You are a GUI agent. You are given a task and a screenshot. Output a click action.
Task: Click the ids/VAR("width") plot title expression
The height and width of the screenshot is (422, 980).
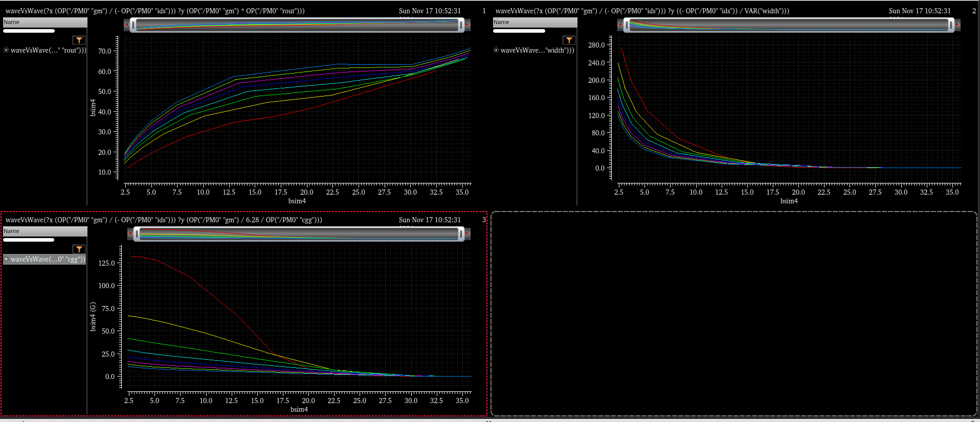coord(642,11)
